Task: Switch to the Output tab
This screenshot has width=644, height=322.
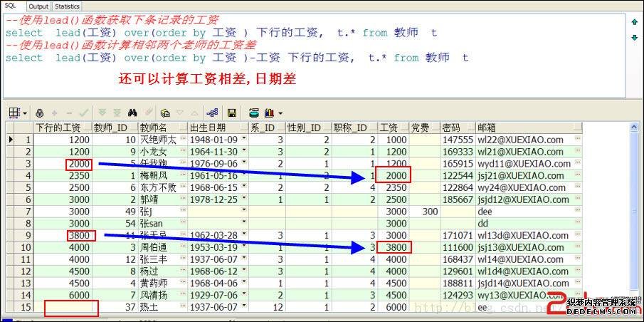Action: (x=38, y=5)
